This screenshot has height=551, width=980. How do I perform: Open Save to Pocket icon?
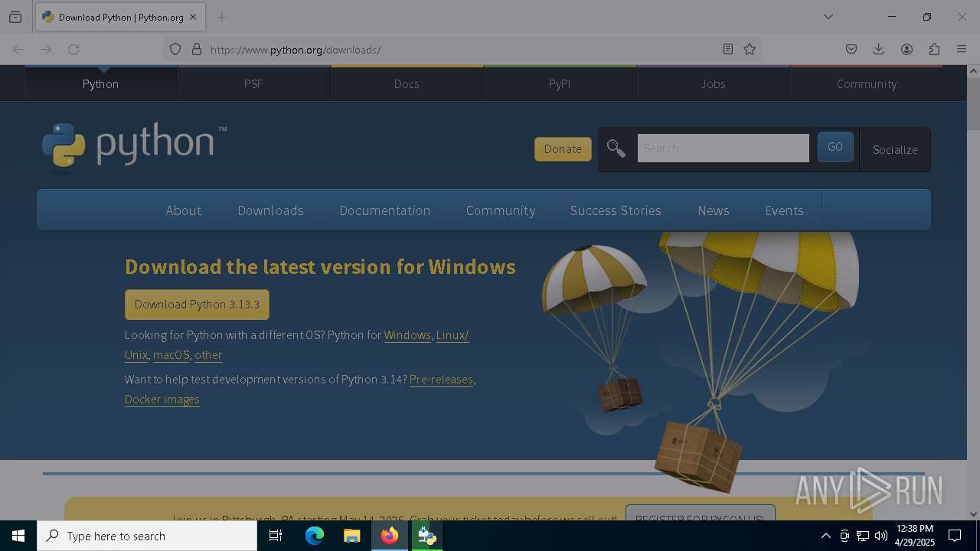(851, 49)
